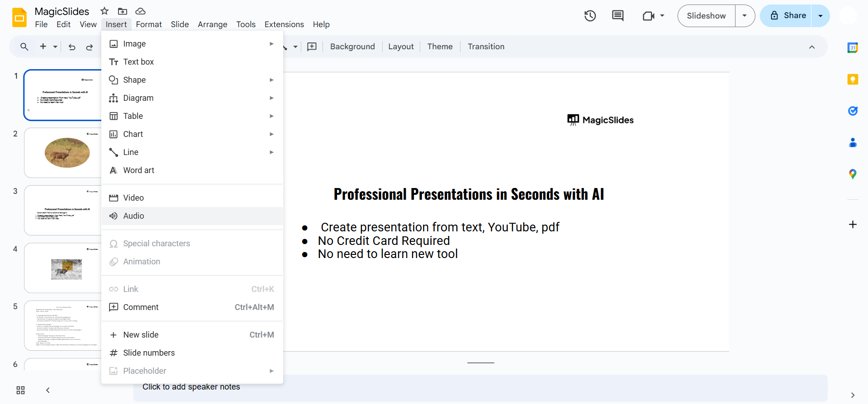Screen dimensions: 868x404
Task: Click the Google Calendar sidebar icon
Action: pyautogui.click(x=853, y=47)
